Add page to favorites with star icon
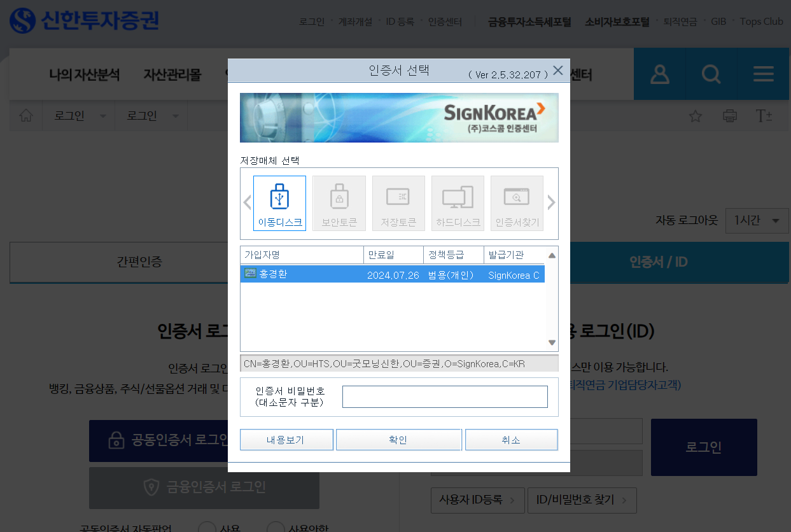 click(696, 116)
